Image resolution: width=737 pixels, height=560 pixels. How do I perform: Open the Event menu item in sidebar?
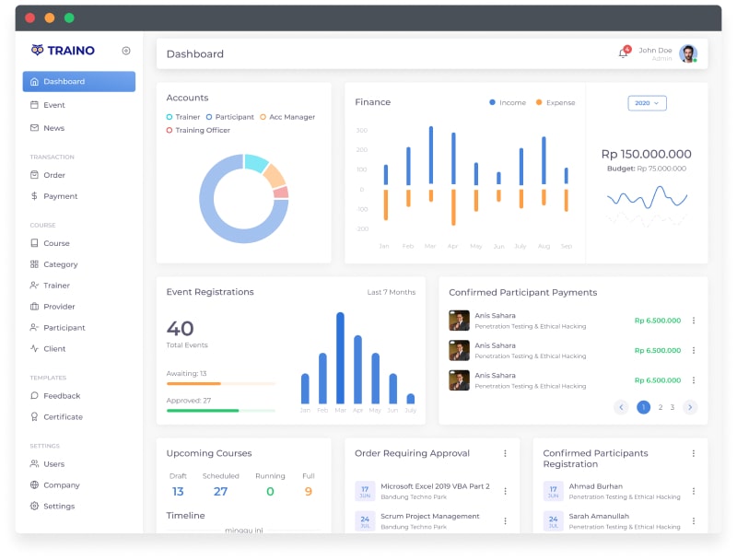click(54, 105)
